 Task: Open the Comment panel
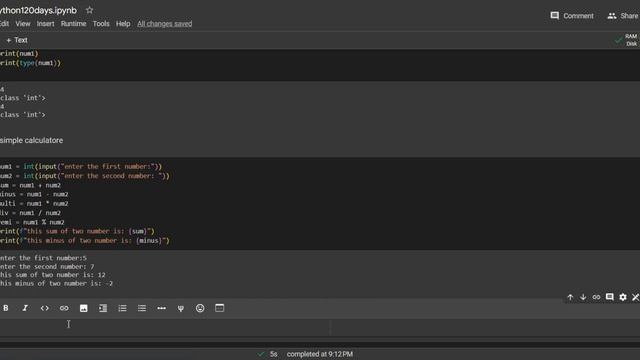click(x=572, y=16)
